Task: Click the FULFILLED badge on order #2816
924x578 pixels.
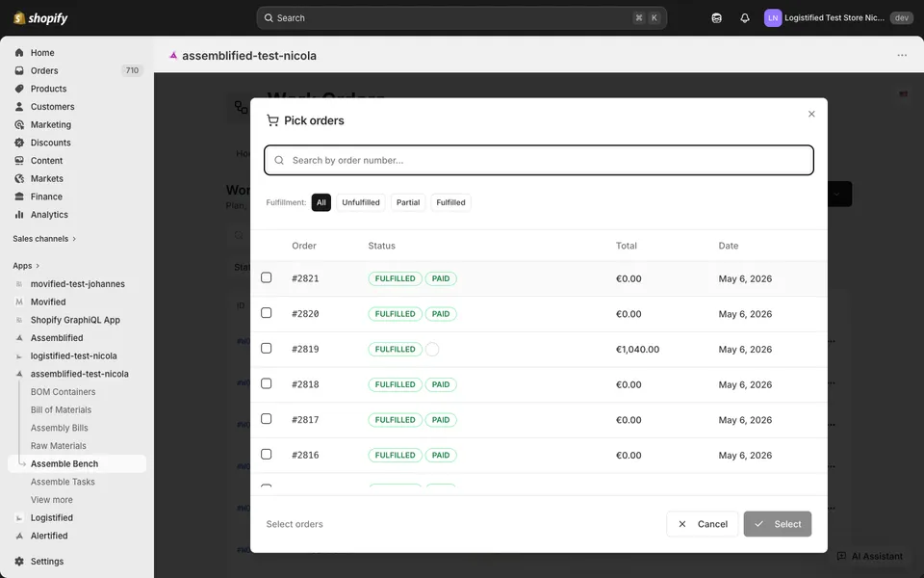Action: 395,456
